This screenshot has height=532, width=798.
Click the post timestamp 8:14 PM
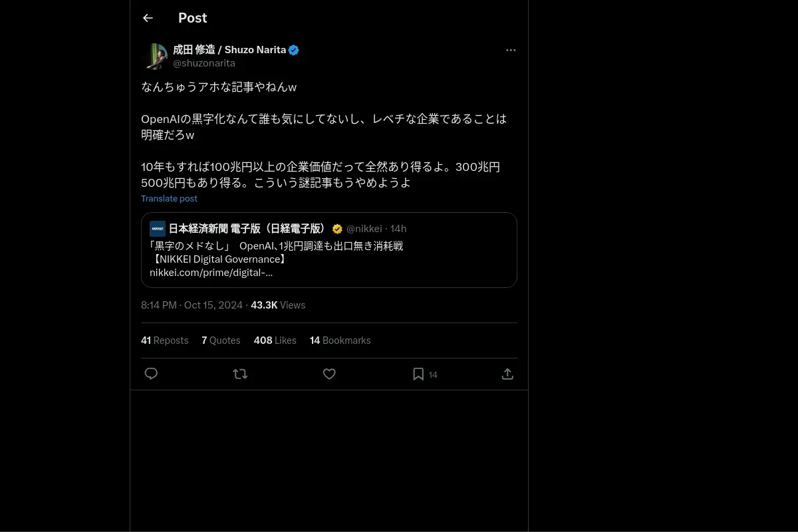click(159, 305)
